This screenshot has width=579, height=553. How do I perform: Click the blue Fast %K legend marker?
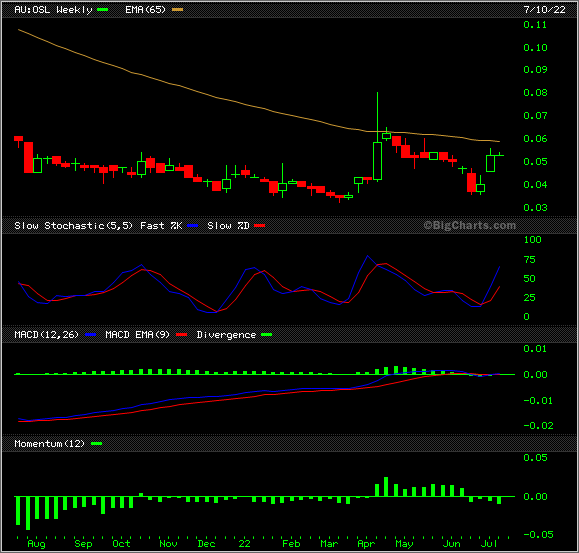[x=193, y=226]
